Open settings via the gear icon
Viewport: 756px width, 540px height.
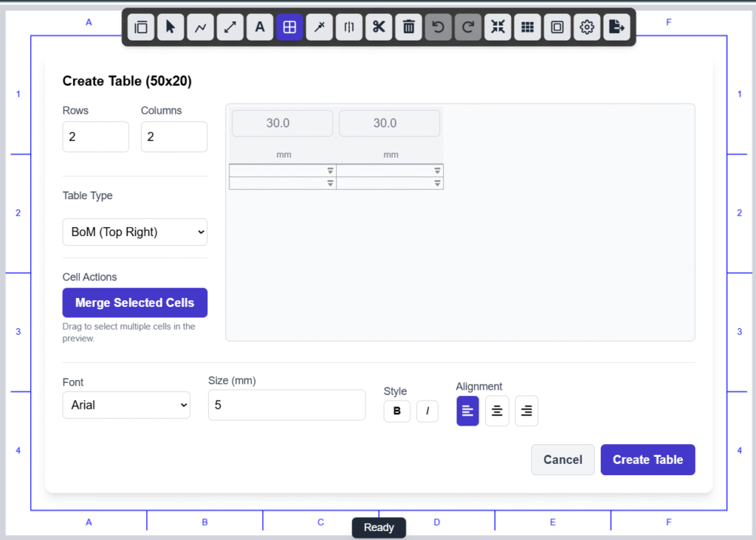pos(587,27)
